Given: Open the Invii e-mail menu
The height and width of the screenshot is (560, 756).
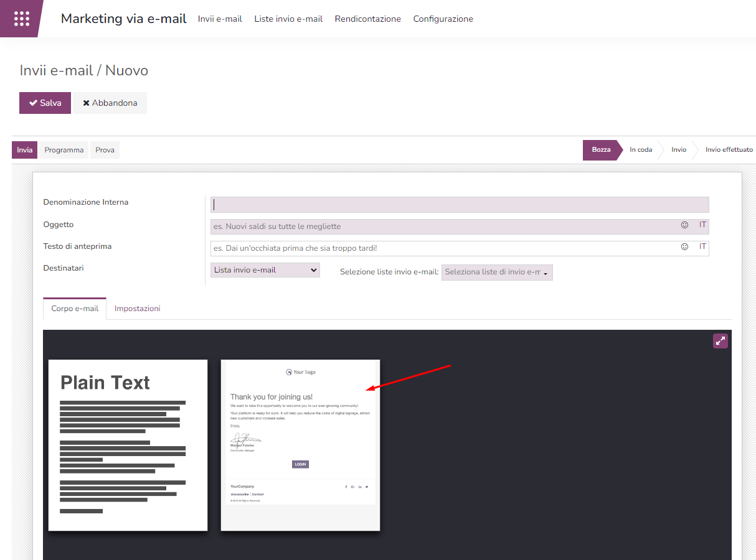Looking at the screenshot, I should coord(220,19).
